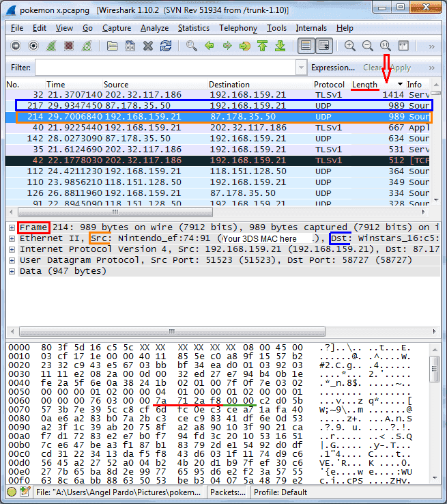Click the display filter input field
The image size is (447, 504).
(166, 68)
